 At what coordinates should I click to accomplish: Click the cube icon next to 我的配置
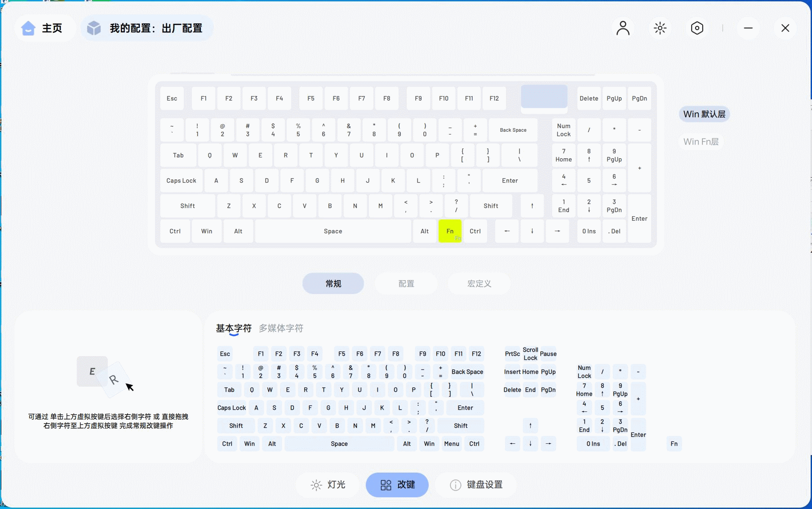click(94, 28)
